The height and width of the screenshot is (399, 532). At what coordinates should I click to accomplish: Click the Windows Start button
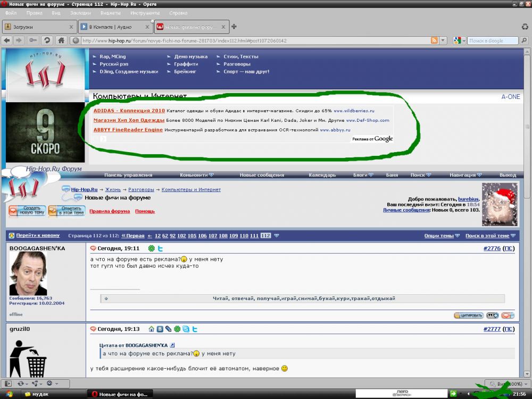pos(9,394)
